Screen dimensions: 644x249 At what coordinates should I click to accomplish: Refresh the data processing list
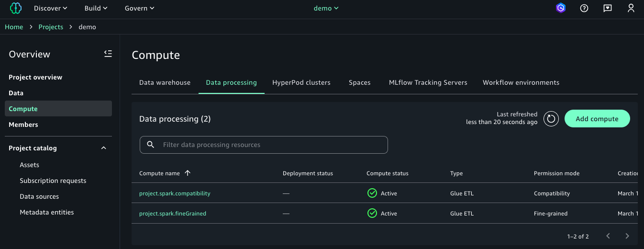click(x=551, y=119)
